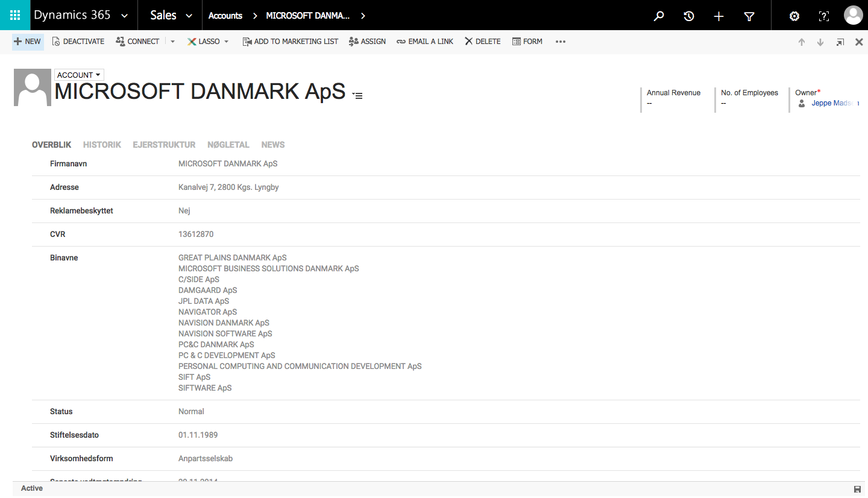The image size is (868, 498).
Task: Expand the Connect split-button arrow
Action: point(172,42)
